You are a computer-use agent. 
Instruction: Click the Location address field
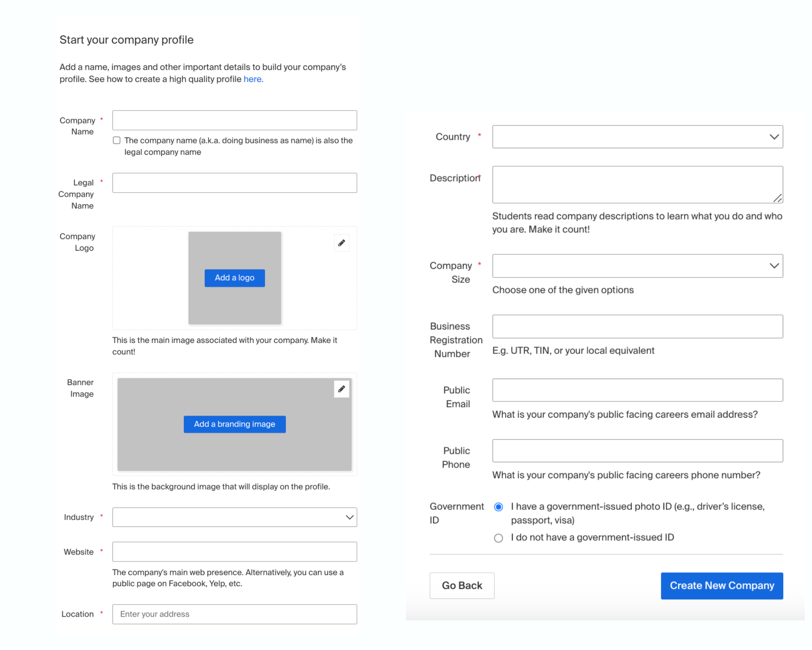[x=234, y=614]
